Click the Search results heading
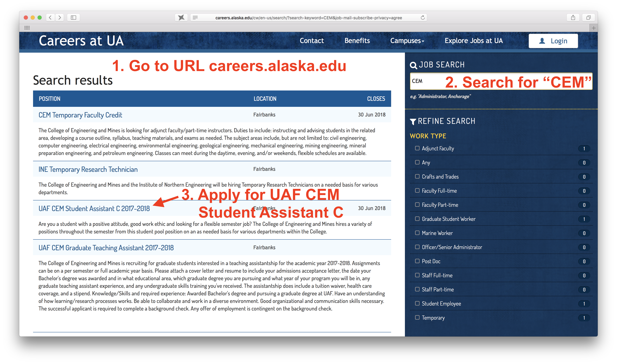Viewport: 617px width, 364px height. click(73, 81)
